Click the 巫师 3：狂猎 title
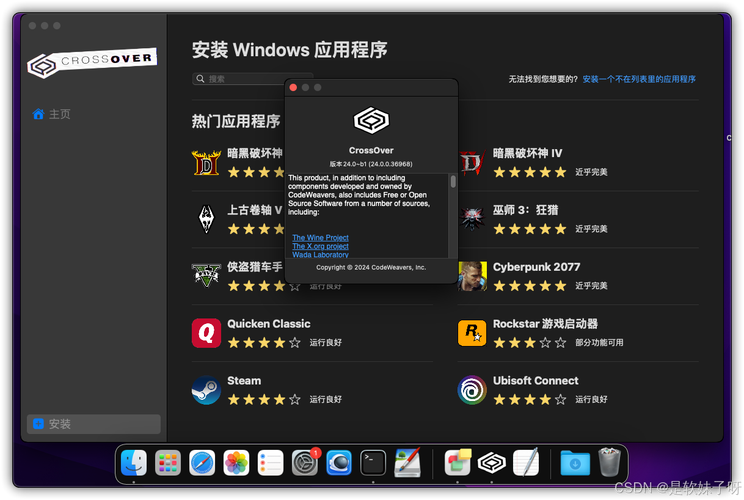The image size is (744, 500). click(525, 210)
